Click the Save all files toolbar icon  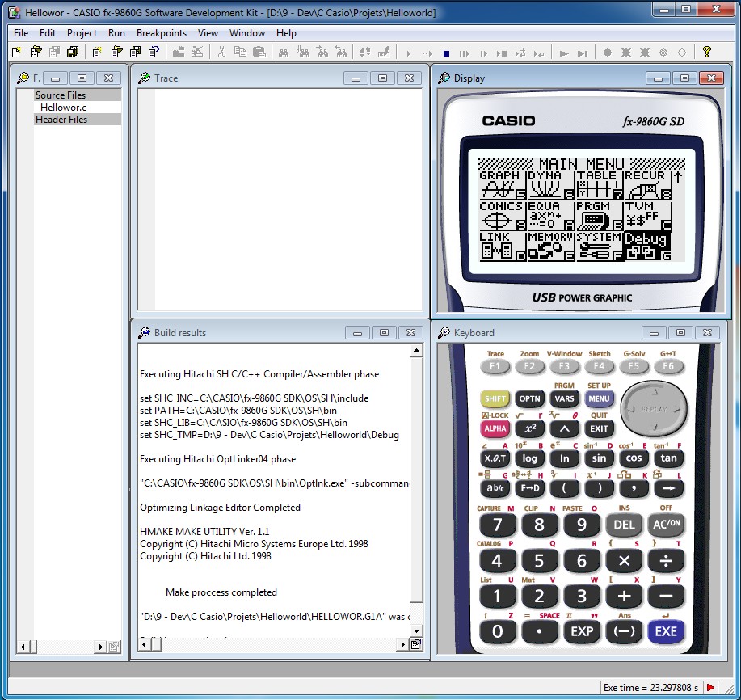coord(73,52)
